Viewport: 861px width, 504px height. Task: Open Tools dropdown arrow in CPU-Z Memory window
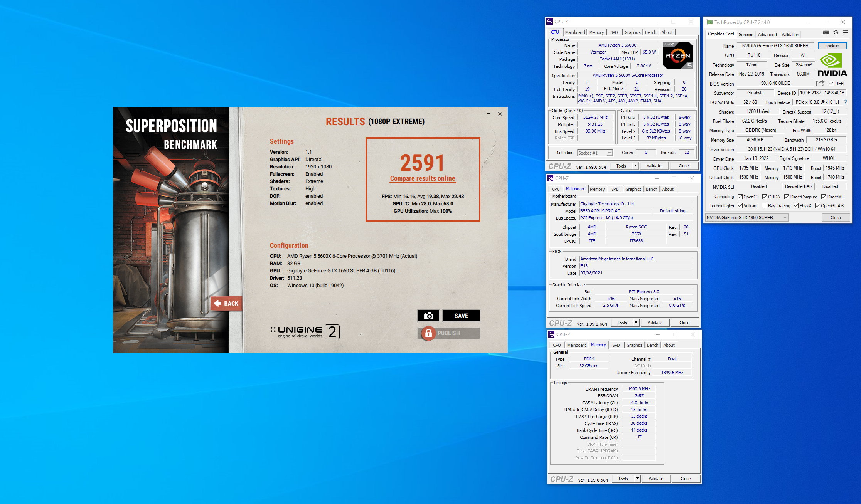click(637, 479)
